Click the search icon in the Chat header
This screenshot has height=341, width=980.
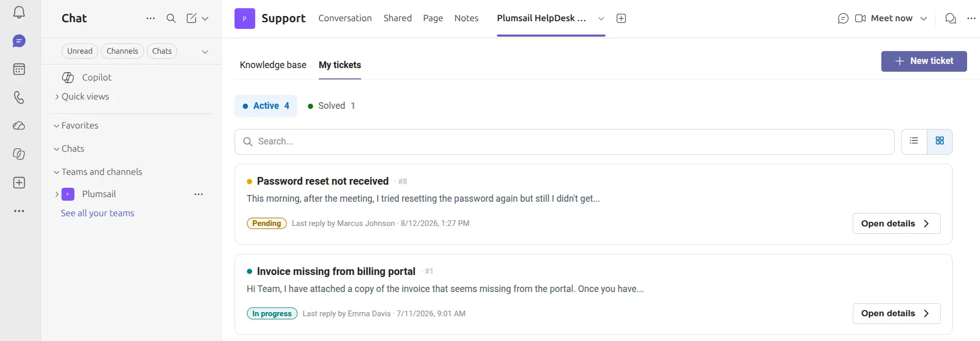[x=171, y=18]
